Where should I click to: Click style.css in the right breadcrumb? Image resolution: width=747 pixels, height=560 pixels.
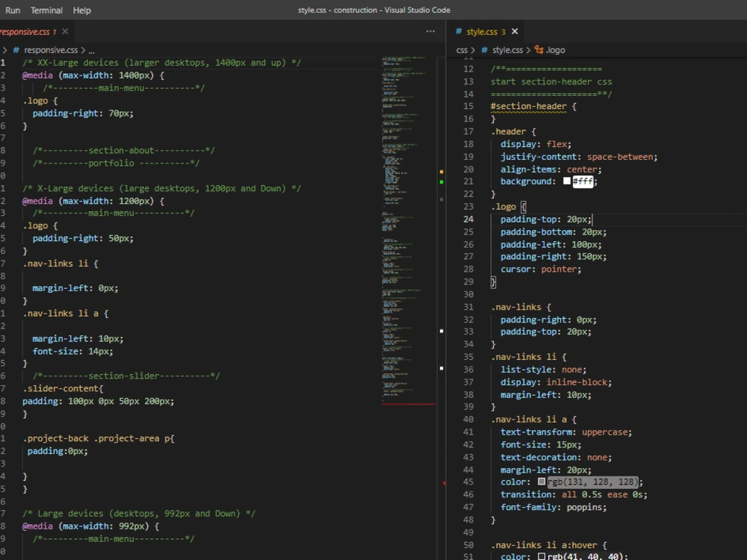(x=507, y=50)
